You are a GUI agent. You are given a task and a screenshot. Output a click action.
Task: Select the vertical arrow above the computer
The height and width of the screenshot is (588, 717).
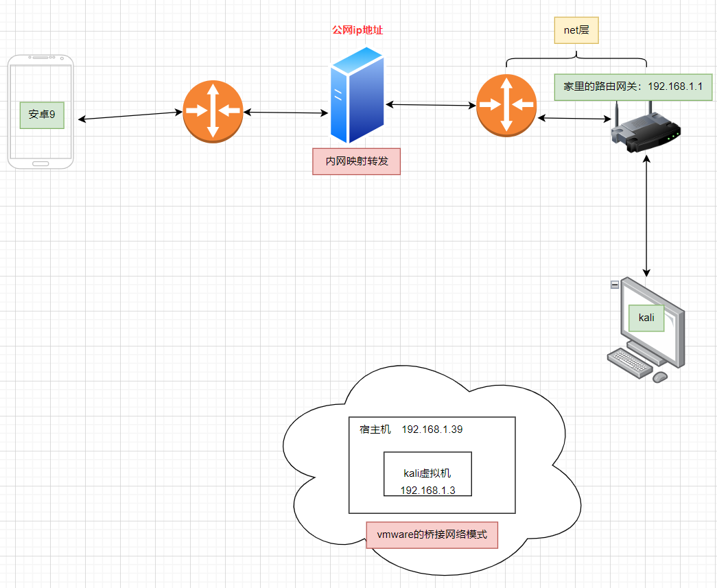tap(646, 216)
